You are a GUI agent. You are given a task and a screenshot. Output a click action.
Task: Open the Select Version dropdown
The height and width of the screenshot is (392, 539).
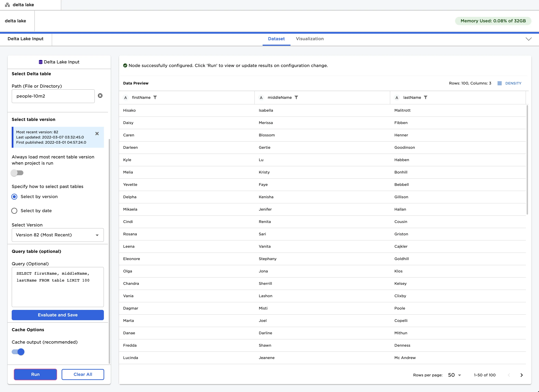(x=57, y=235)
